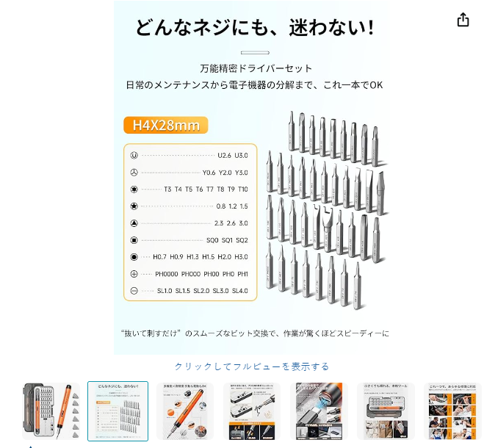Click the pentalobe 0.8 1.2 1.5 row

click(x=189, y=206)
